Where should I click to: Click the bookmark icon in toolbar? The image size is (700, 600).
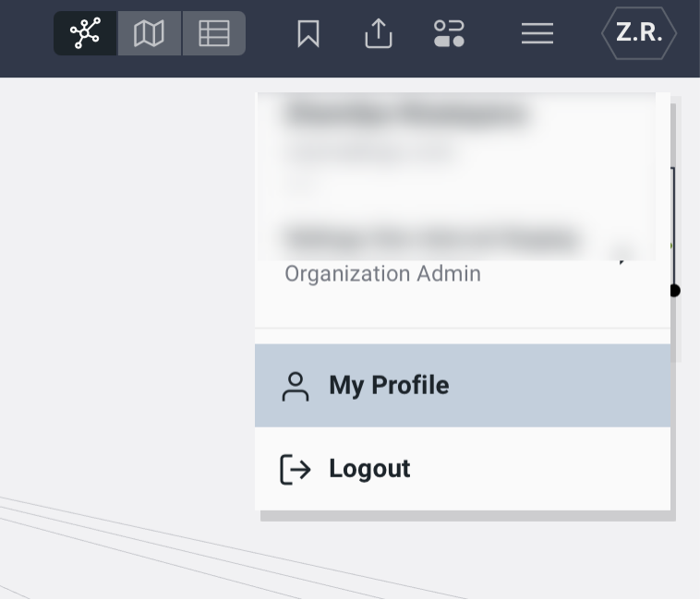(x=308, y=34)
